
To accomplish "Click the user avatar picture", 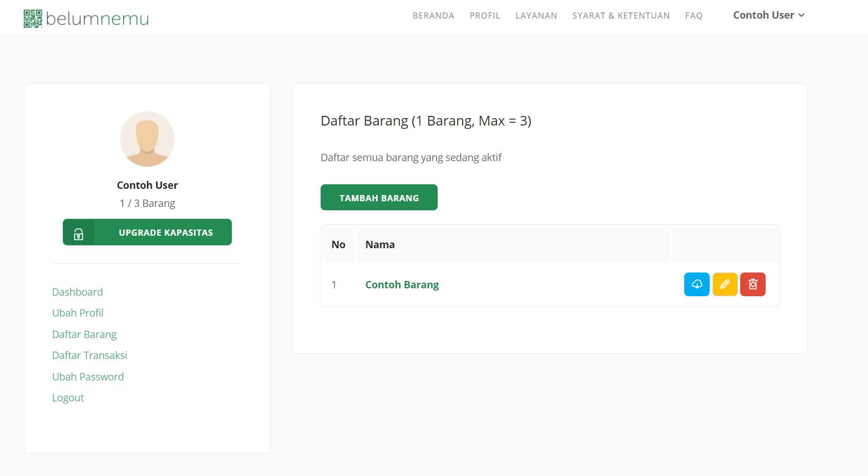I will (147, 139).
